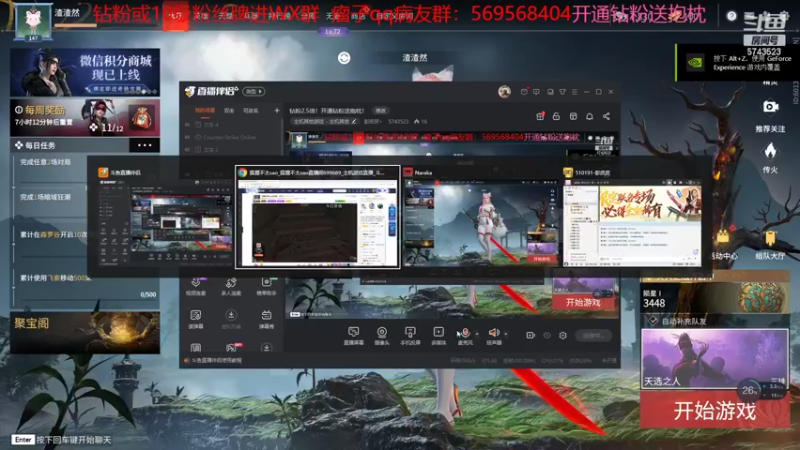The image size is (800, 450).
Task: Open streaming tool settings gear
Action: pos(563,335)
